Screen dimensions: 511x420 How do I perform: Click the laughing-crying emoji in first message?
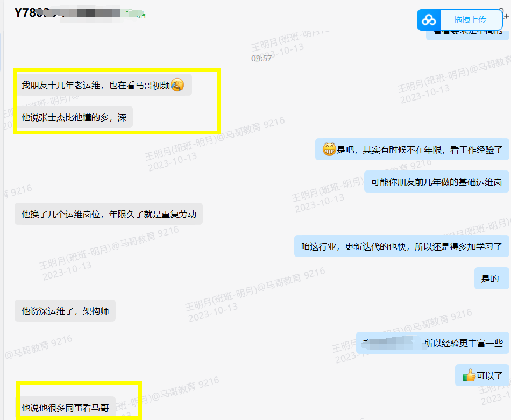click(178, 85)
